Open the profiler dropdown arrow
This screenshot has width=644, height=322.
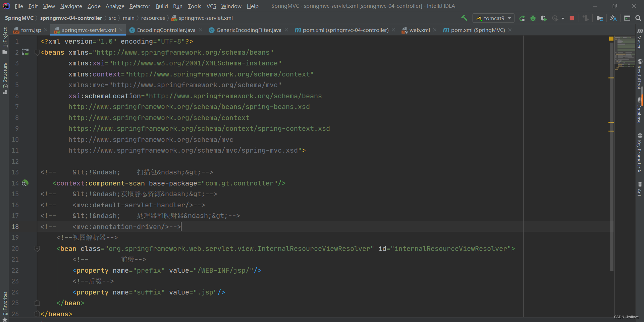(562, 19)
